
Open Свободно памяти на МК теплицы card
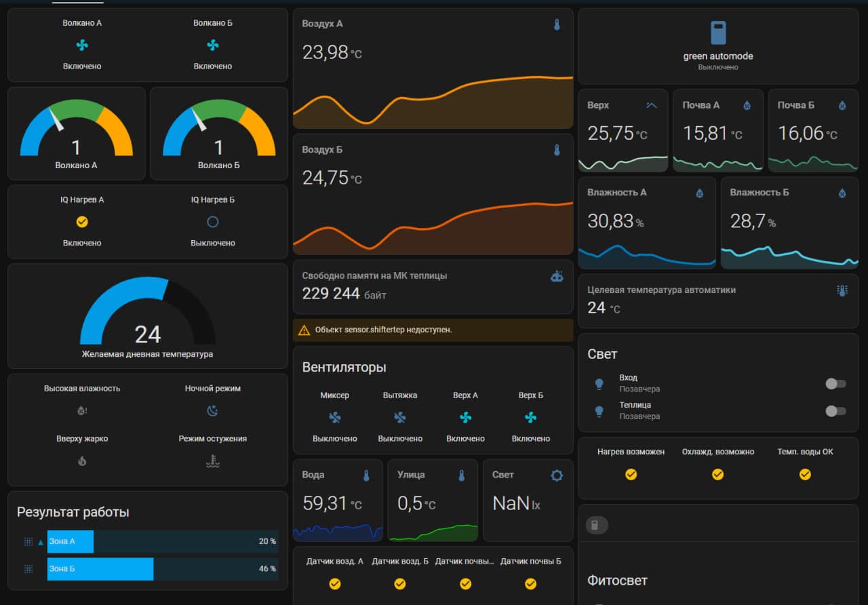[433, 285]
